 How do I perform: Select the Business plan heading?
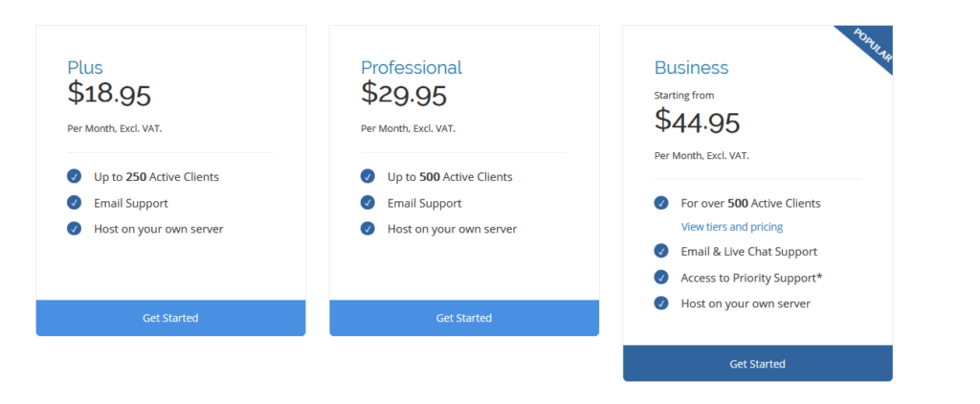coord(691,67)
